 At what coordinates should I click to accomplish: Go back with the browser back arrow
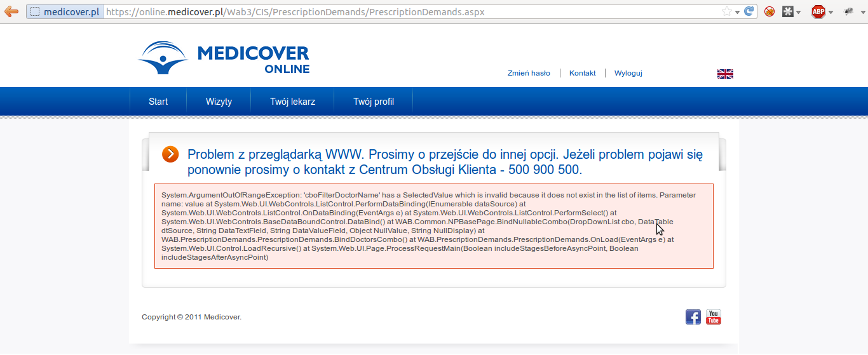point(11,11)
